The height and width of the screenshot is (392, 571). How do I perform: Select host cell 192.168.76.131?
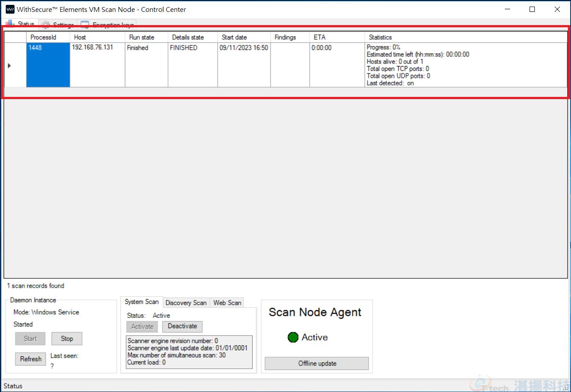coord(97,65)
